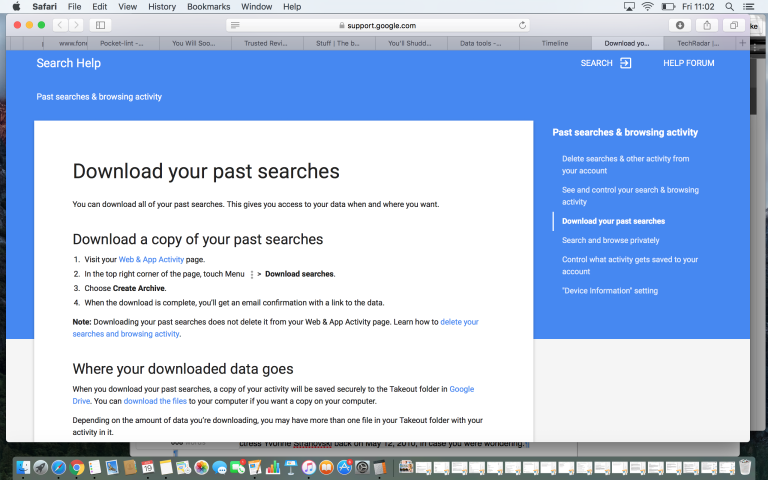Launch Google Chrome from the Dock
The image size is (768, 480).
pyautogui.click(x=76, y=467)
